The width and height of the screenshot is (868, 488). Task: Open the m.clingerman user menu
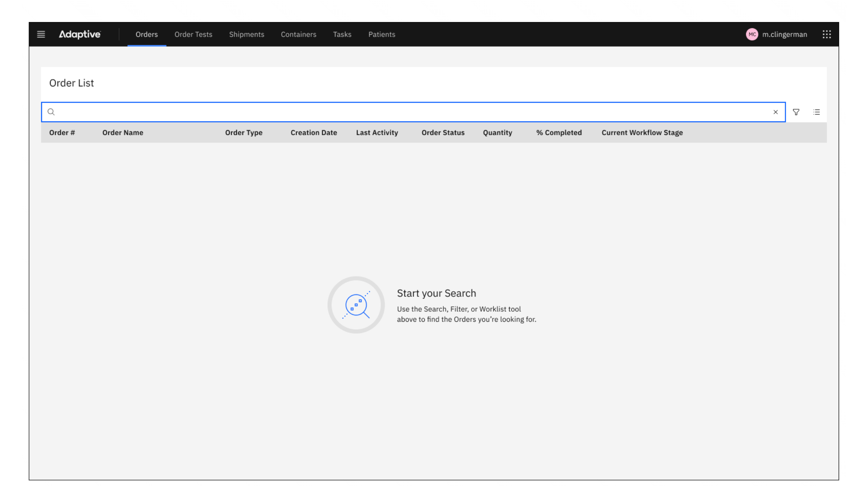784,34
